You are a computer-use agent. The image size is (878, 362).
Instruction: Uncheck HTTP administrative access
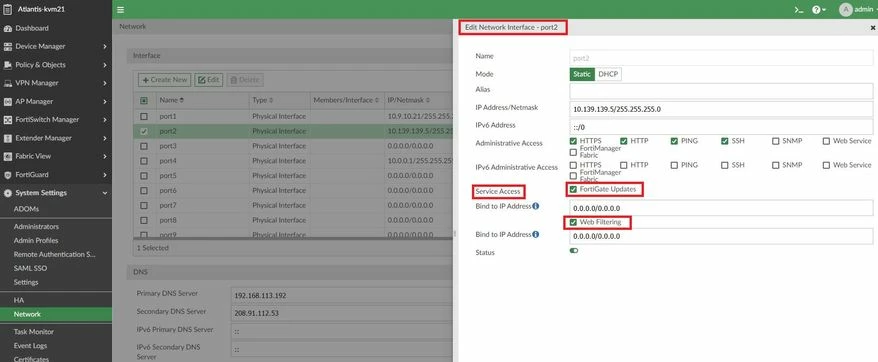click(623, 141)
